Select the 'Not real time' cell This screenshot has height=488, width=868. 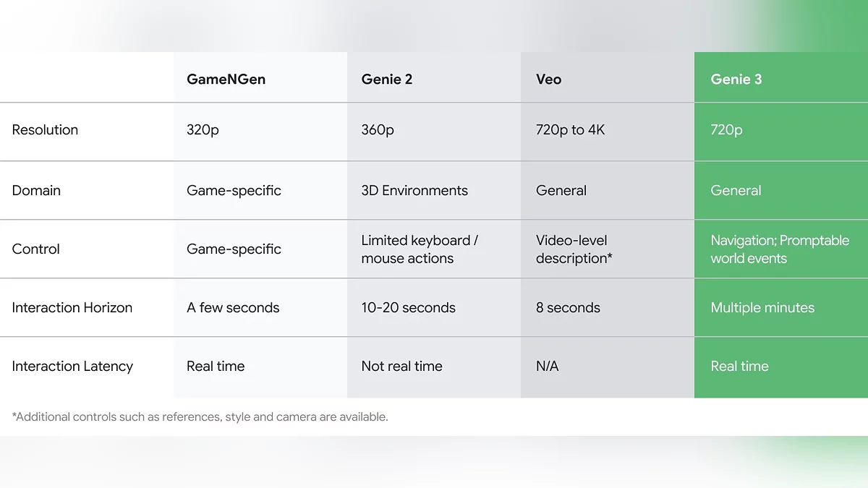pyautogui.click(x=401, y=367)
